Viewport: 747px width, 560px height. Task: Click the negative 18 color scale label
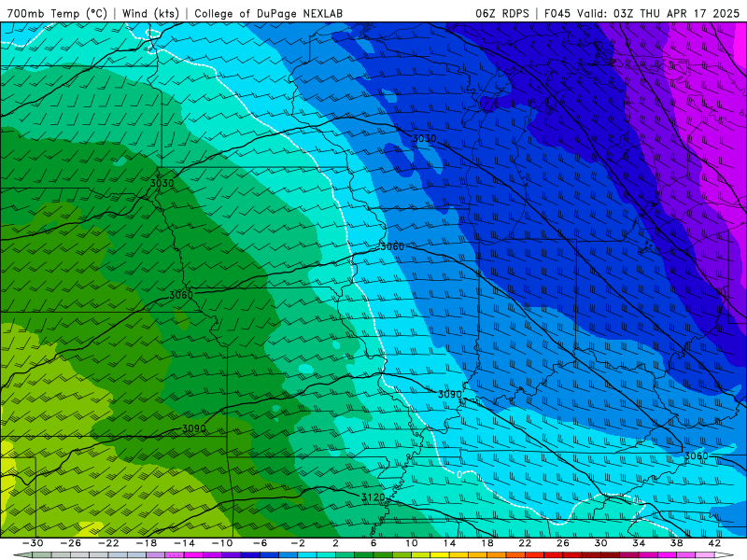(147, 543)
